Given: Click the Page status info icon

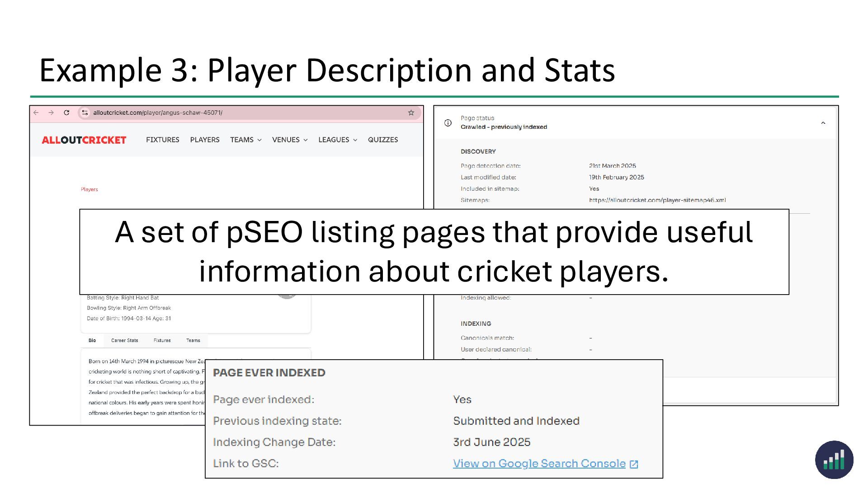Looking at the screenshot, I should [448, 123].
